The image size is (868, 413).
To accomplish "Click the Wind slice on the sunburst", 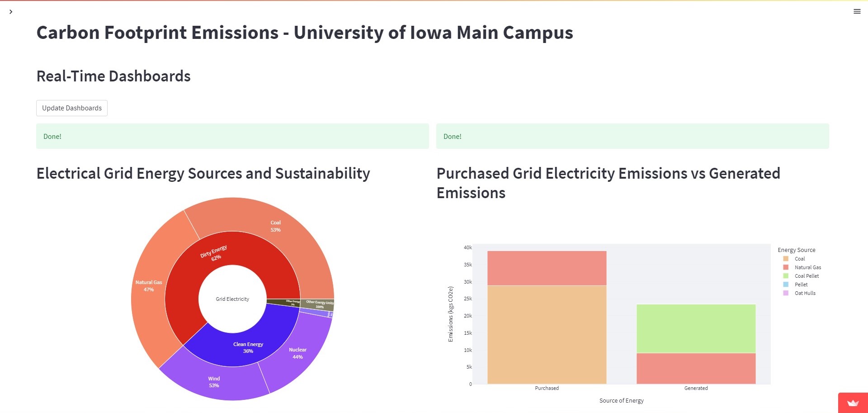I will [x=214, y=381].
